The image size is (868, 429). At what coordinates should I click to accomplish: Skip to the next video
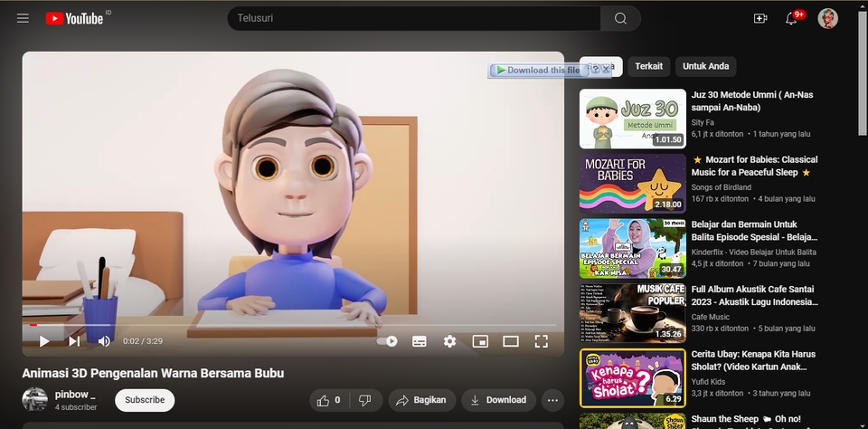coord(74,341)
